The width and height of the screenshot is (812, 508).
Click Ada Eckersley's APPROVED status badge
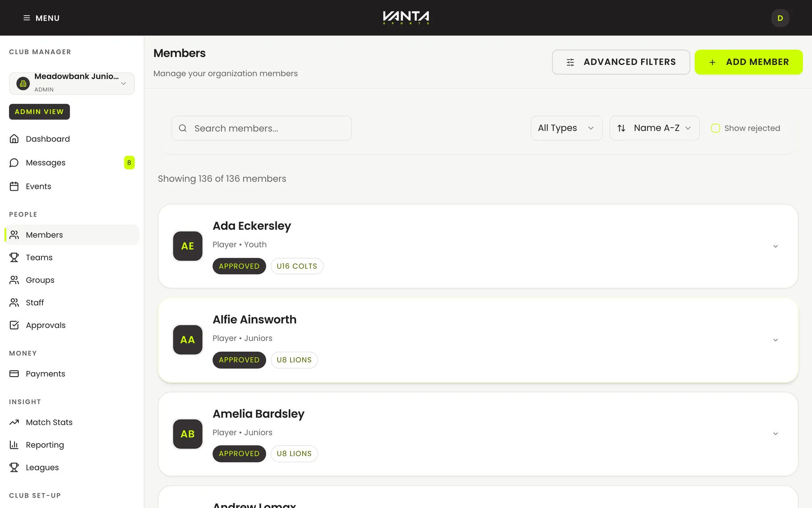(239, 266)
